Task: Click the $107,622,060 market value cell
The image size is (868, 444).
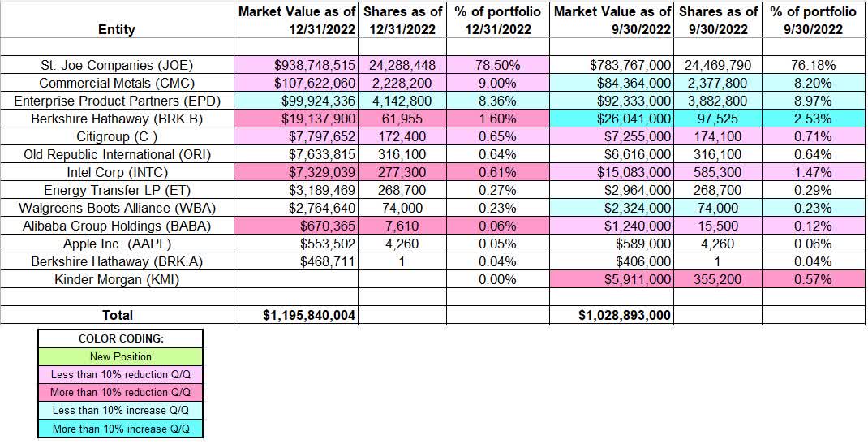Action: click(x=295, y=83)
